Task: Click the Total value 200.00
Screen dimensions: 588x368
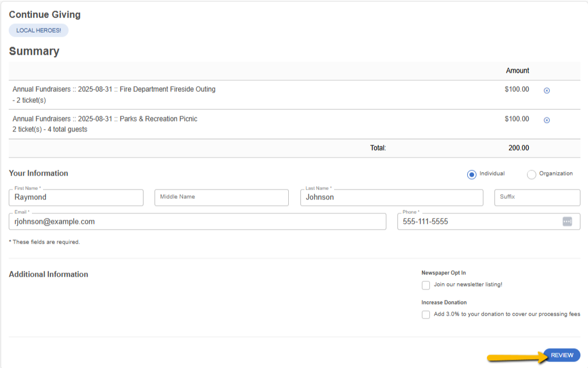Action: point(519,148)
